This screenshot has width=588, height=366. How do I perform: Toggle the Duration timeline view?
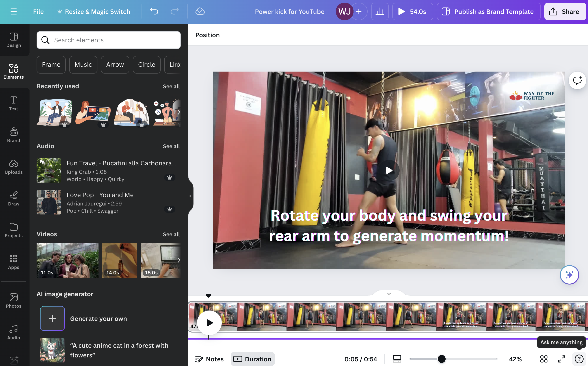click(253, 359)
